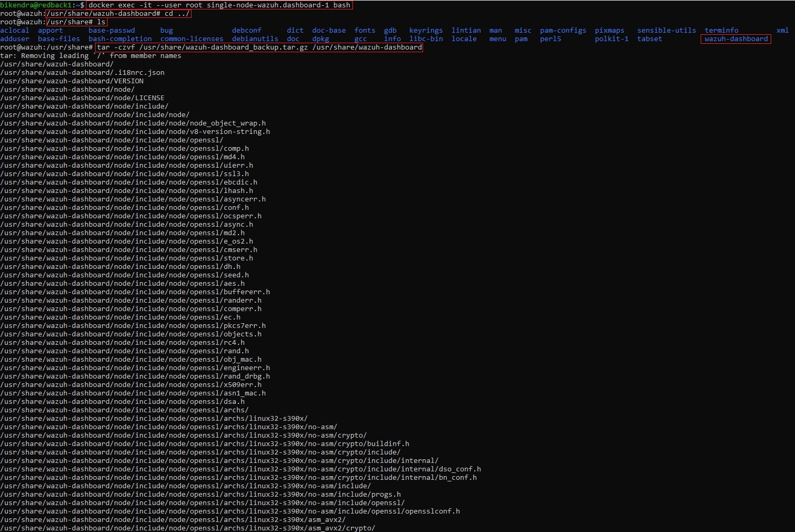The image size is (795, 532).
Task: Click the tar -czvf backup command line
Action: 260,47
